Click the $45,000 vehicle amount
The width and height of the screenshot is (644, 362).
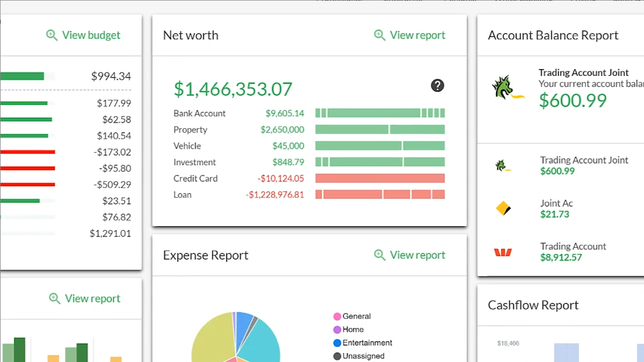[288, 146]
